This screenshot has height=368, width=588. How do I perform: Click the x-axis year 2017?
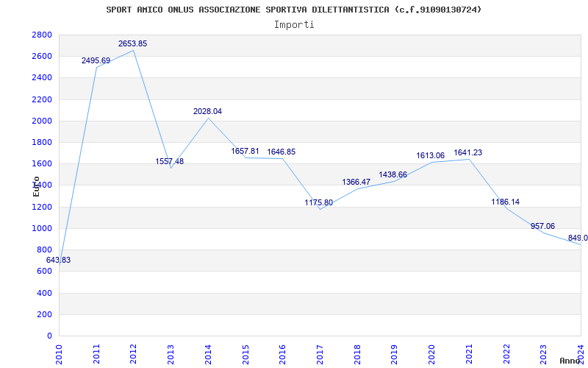pyautogui.click(x=320, y=355)
